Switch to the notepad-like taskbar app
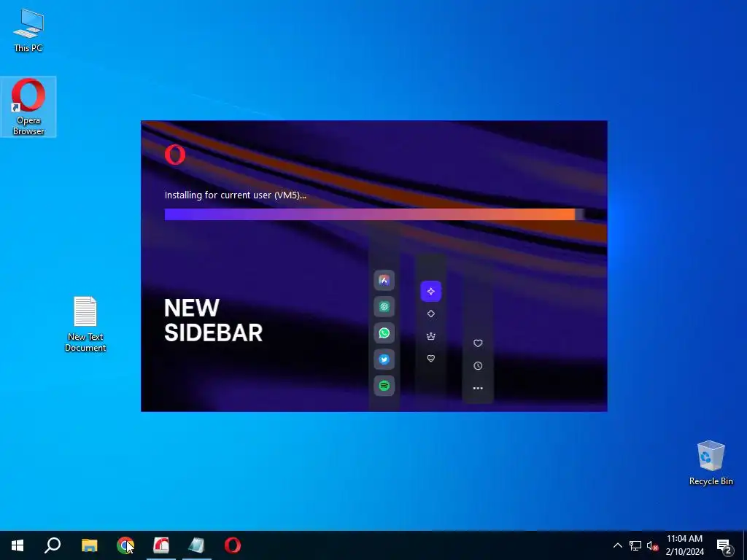Image resolution: width=747 pixels, height=560 pixels. [x=196, y=545]
